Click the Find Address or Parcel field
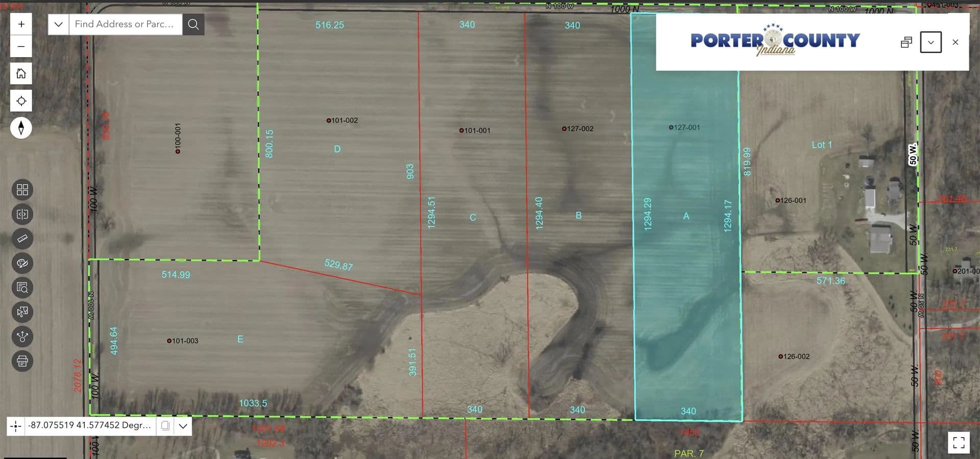The image size is (980, 459). coord(126,24)
